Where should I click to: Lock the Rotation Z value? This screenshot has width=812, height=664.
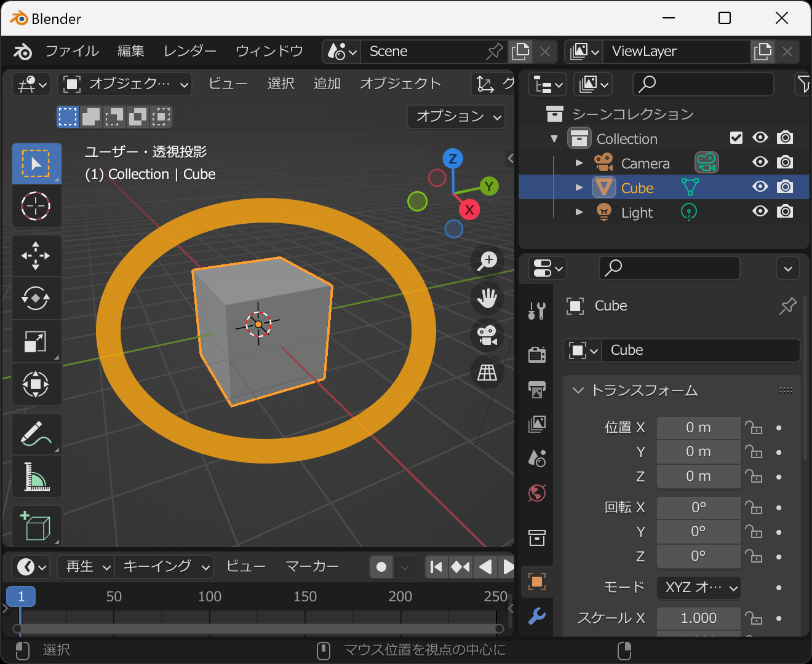754,556
